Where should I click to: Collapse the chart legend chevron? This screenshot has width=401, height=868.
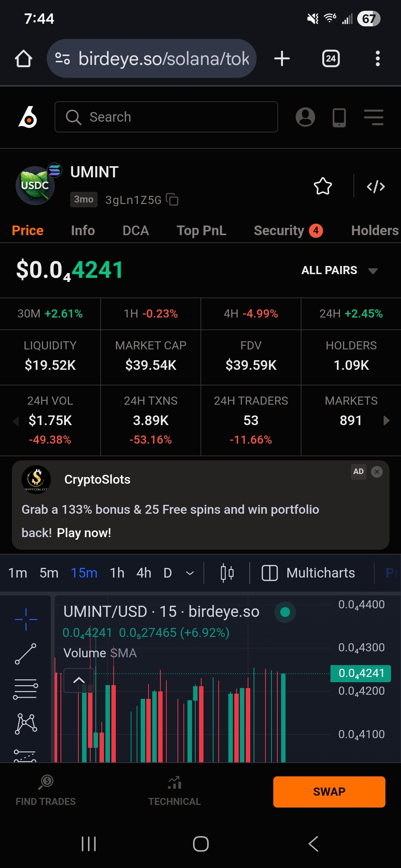[79, 680]
